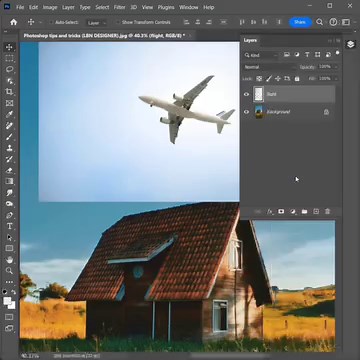Select the Smudge/Blur tool
Viewport: 360px width, 360px height.
[9, 193]
